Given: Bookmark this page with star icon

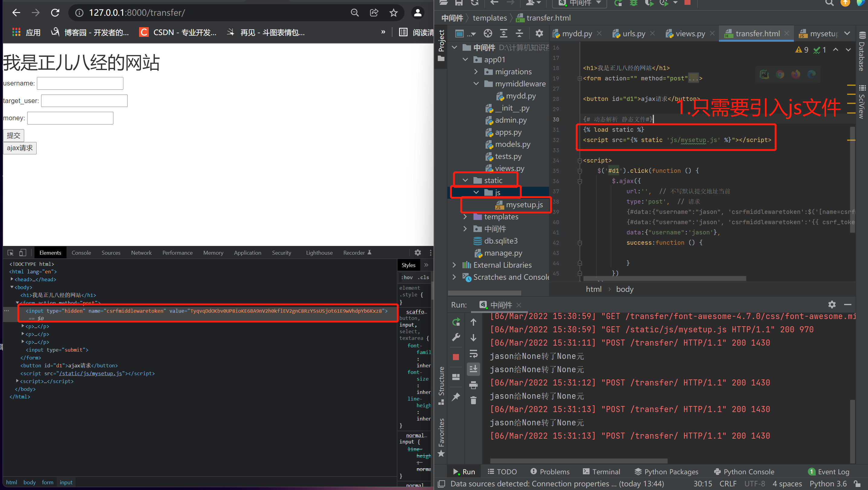Looking at the screenshot, I should pyautogui.click(x=393, y=13).
